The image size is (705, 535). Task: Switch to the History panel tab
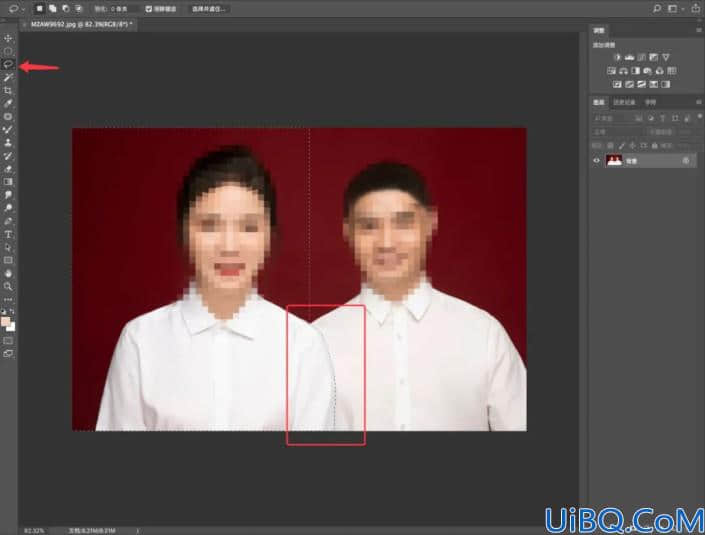(624, 103)
